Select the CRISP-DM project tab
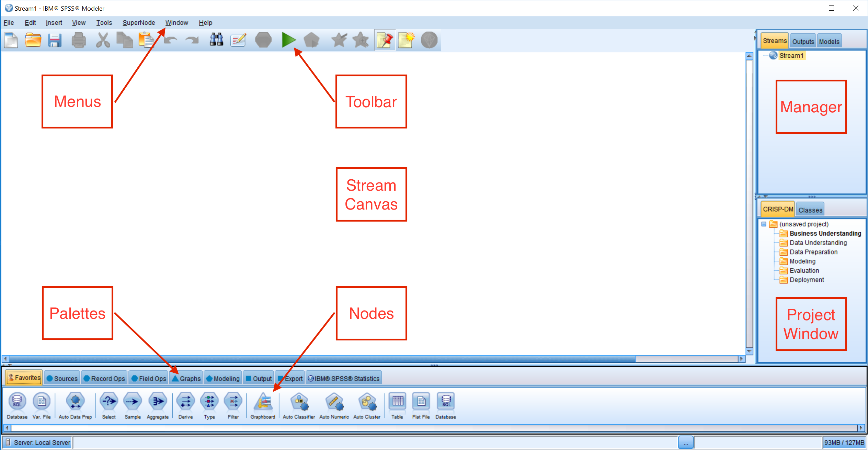Screen dimensions: 868x450 (778, 209)
